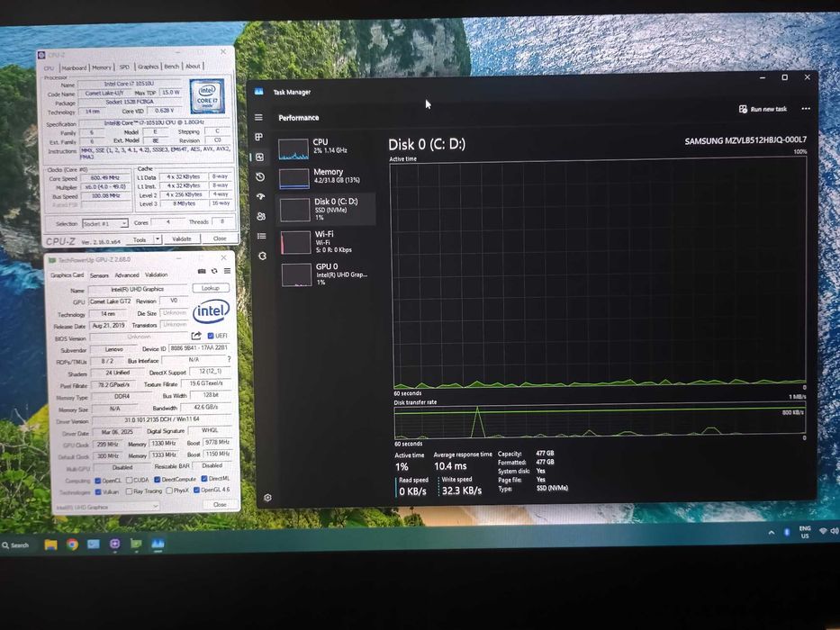The width and height of the screenshot is (840, 630).
Task: Switch to the Memory tab in CPU-Z
Action: tap(101, 67)
